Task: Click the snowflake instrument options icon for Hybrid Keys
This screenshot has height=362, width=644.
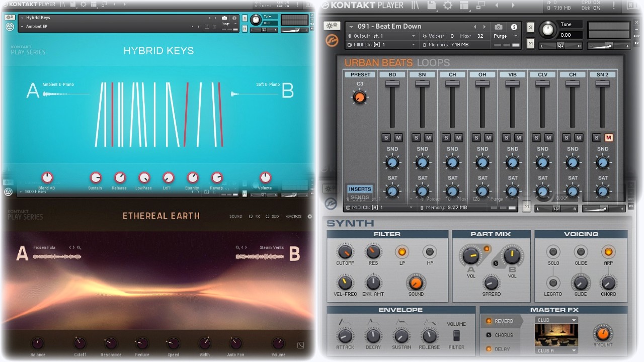Action: click(x=9, y=17)
